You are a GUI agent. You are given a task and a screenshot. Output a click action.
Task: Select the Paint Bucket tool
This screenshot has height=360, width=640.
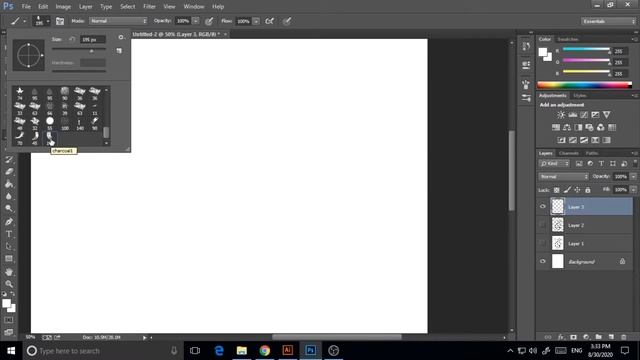coord(9,184)
